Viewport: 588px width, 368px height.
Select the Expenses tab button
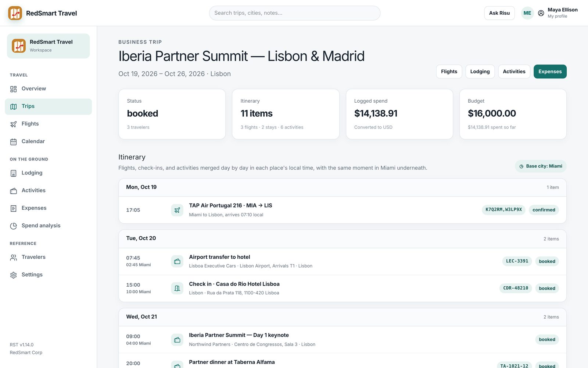(550, 71)
